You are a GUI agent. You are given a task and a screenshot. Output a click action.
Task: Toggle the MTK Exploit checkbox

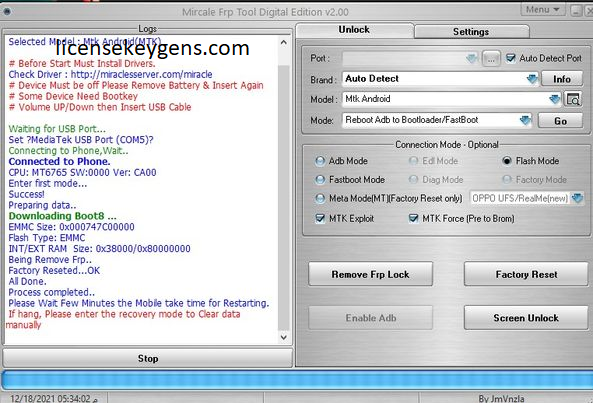click(320, 219)
